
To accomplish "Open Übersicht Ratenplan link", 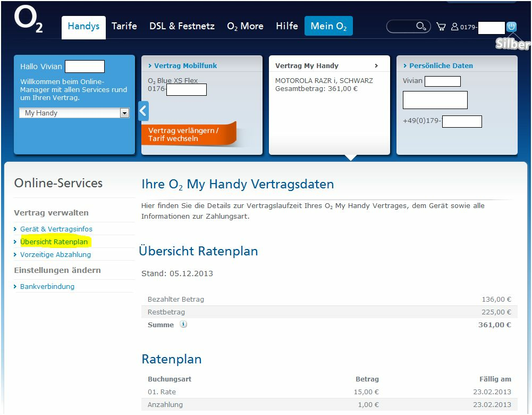I will (x=54, y=242).
